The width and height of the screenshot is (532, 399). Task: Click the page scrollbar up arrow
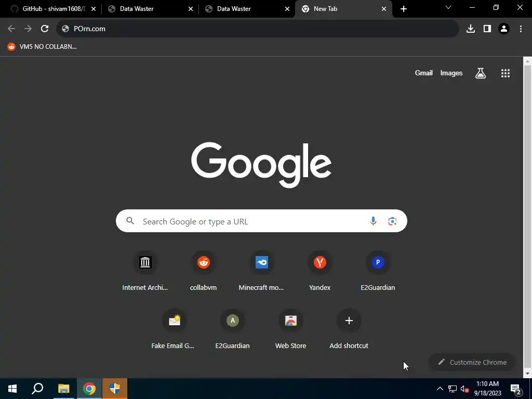(527, 61)
